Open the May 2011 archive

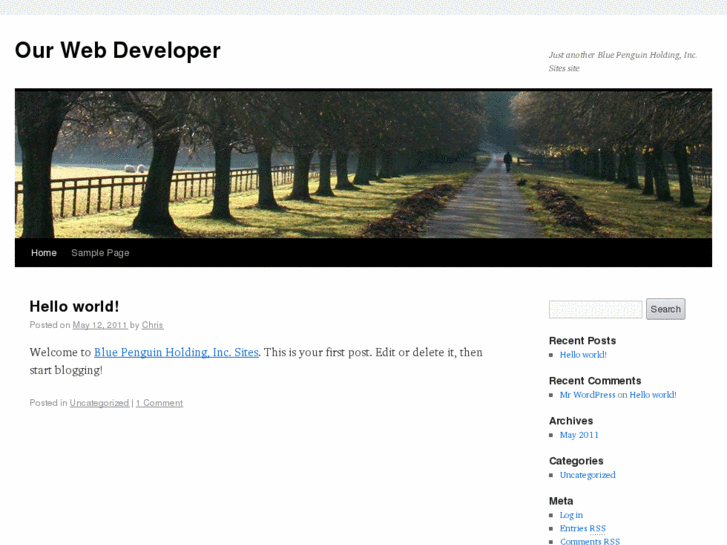[579, 435]
